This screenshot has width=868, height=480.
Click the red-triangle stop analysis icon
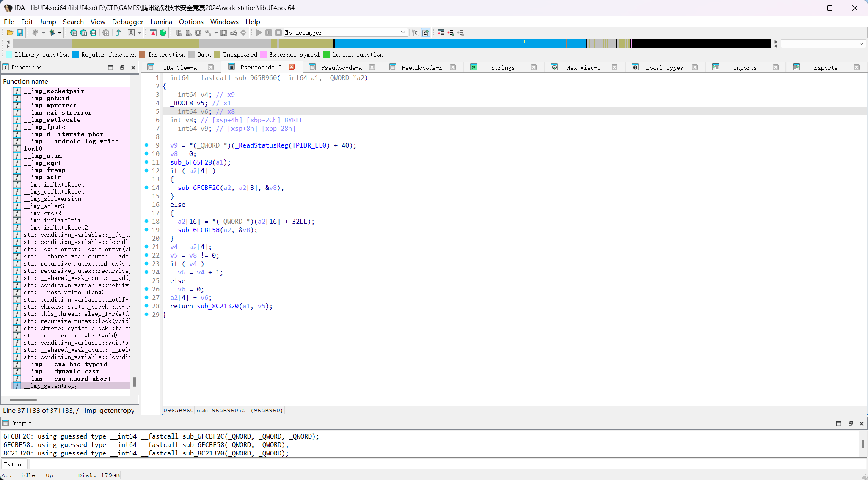[x=153, y=33]
